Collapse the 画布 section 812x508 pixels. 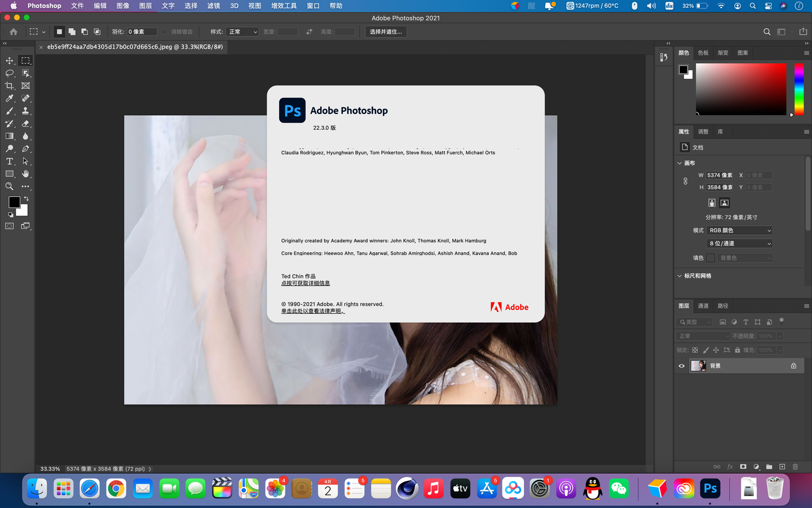pos(679,163)
